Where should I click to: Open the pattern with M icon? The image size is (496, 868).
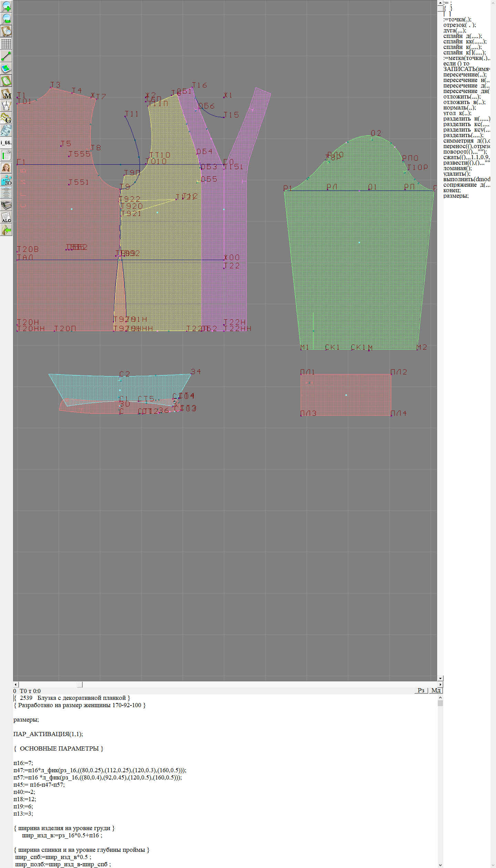pos(6,94)
